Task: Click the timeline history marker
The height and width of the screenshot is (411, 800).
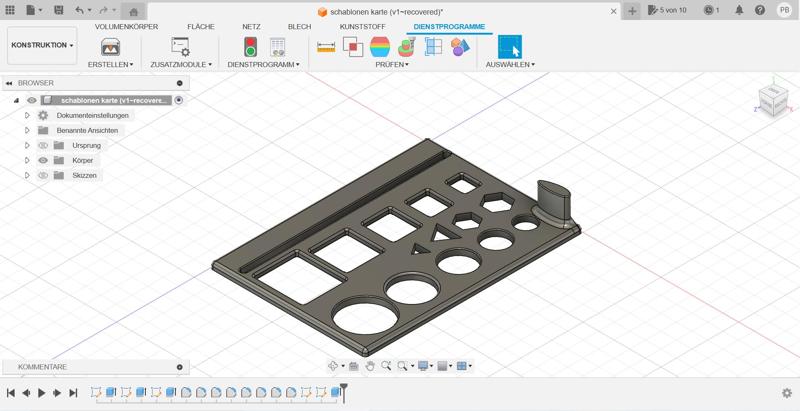Action: 344,393
